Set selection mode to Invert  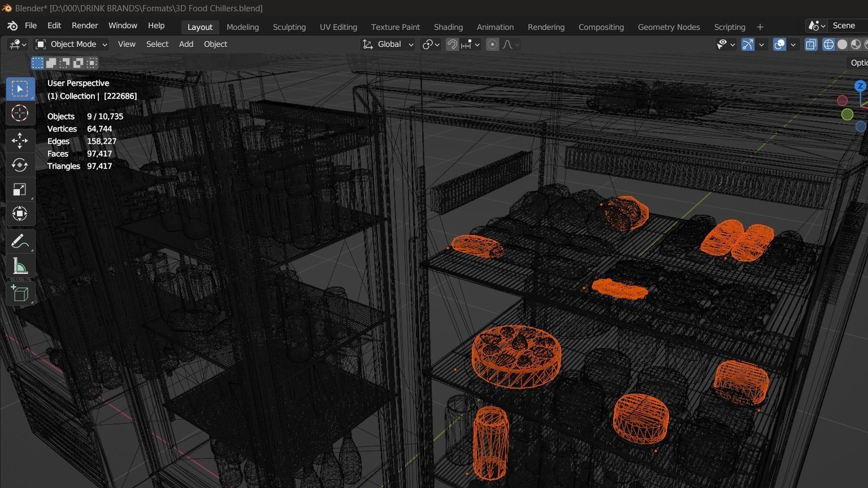78,63
